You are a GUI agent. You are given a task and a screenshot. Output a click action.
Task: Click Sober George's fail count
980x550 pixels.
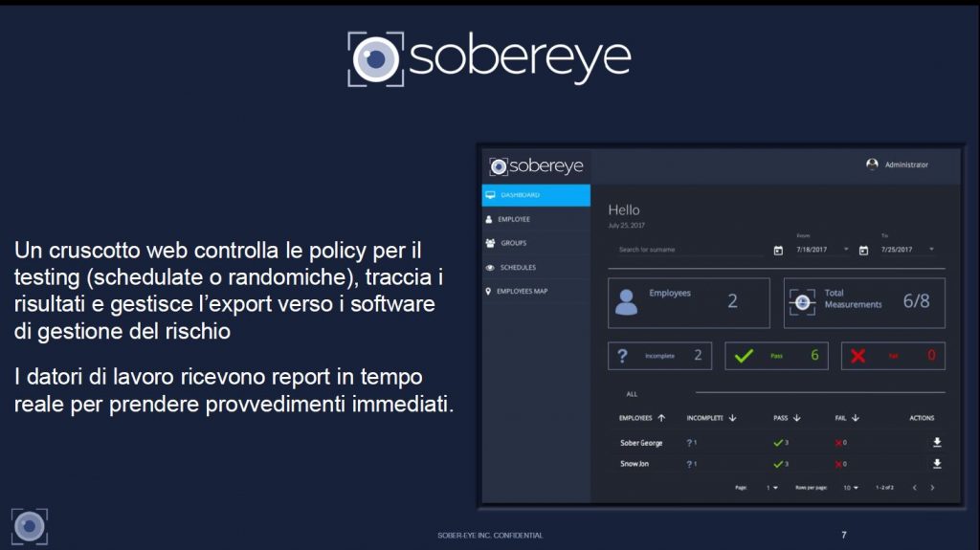[x=840, y=443]
